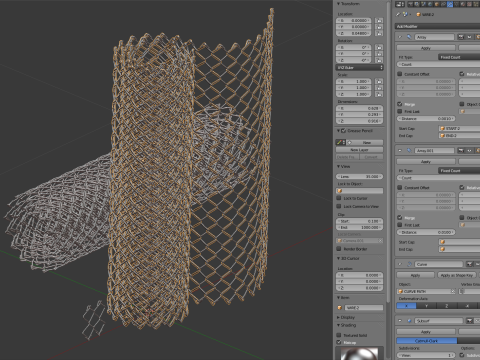Screen dimensions: 480x360
Task: Clear the Camera.001 local camera field
Action: 380,241
